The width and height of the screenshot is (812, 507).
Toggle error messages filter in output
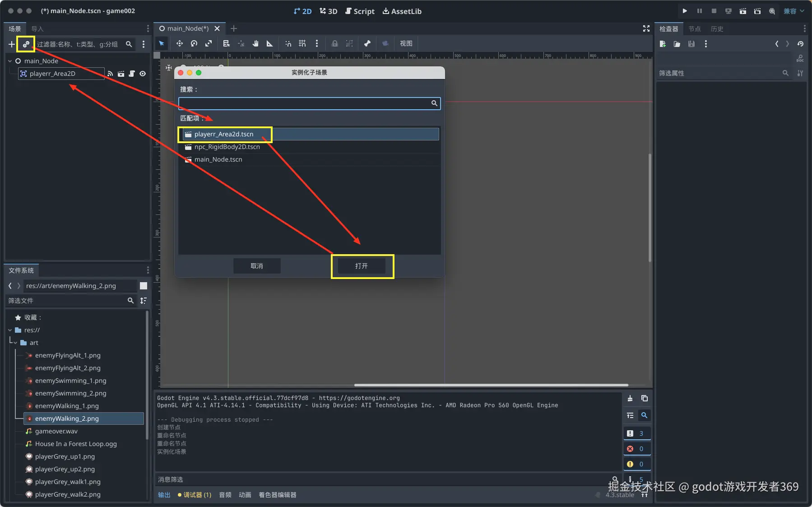coord(636,449)
